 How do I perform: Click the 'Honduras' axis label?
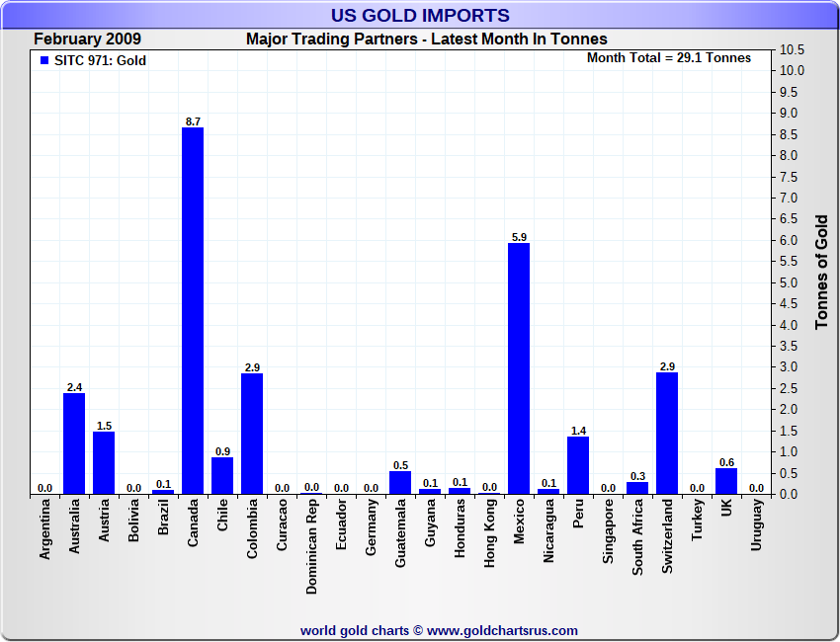click(x=460, y=528)
